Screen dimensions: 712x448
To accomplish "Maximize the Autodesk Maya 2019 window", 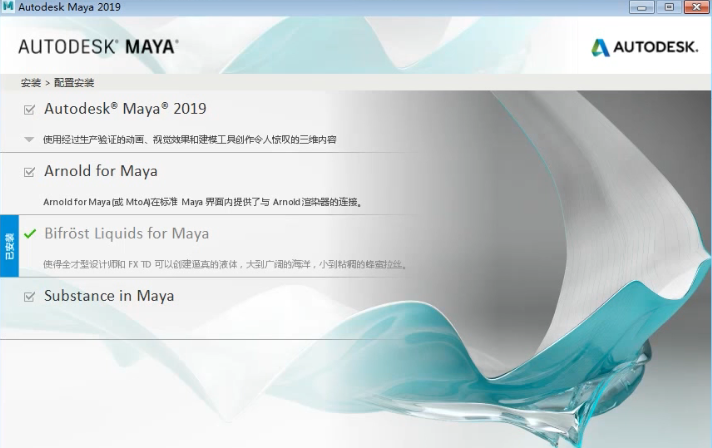I will 669,7.
